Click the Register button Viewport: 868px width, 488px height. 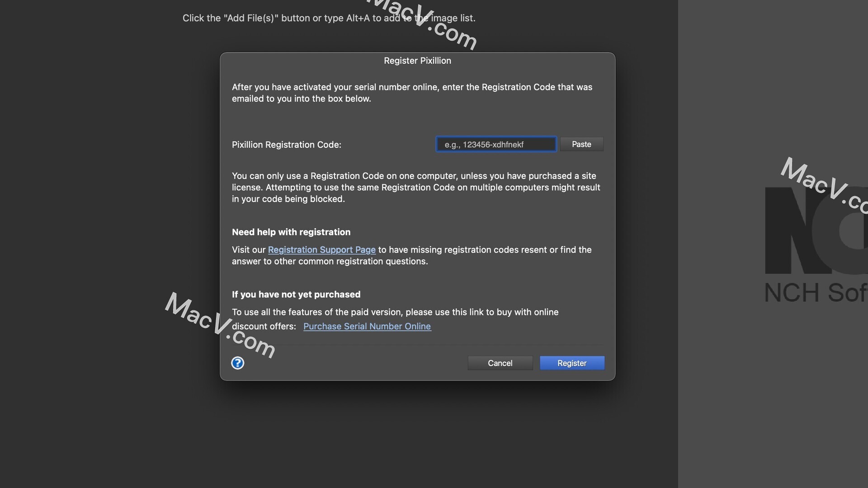click(572, 363)
